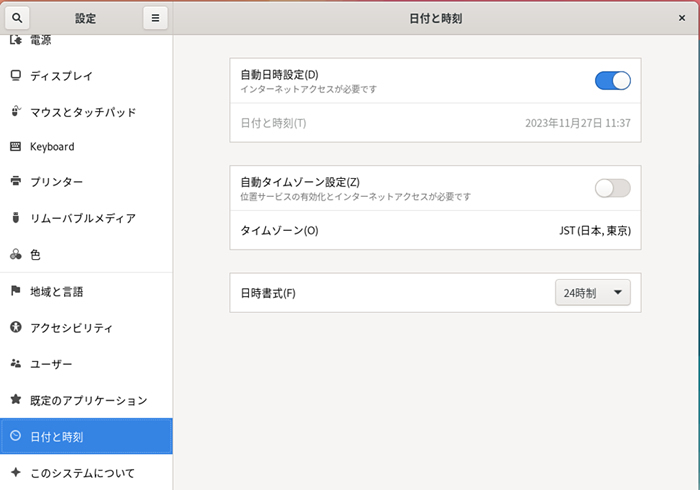The height and width of the screenshot is (490, 700).
Task: Click the removable media USB icon
Action: (x=15, y=218)
